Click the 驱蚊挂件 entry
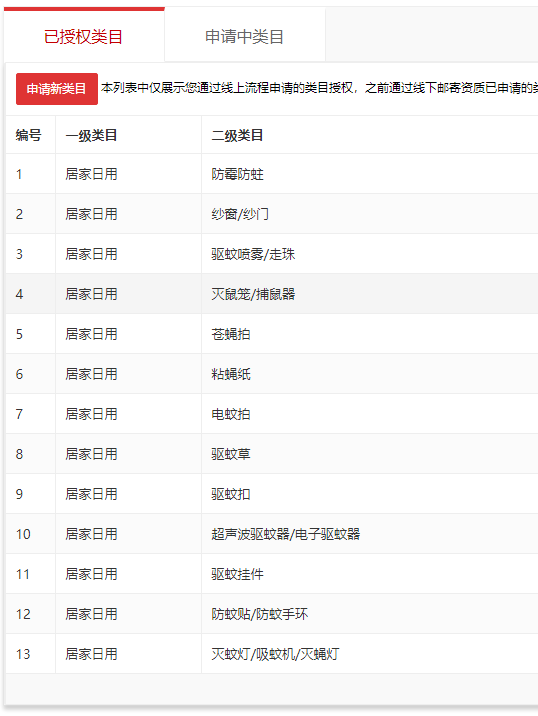 click(237, 574)
